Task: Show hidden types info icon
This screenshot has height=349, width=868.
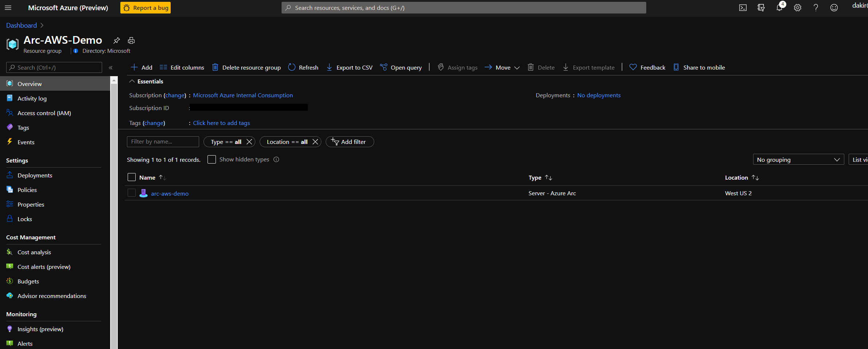Action: pyautogui.click(x=276, y=159)
